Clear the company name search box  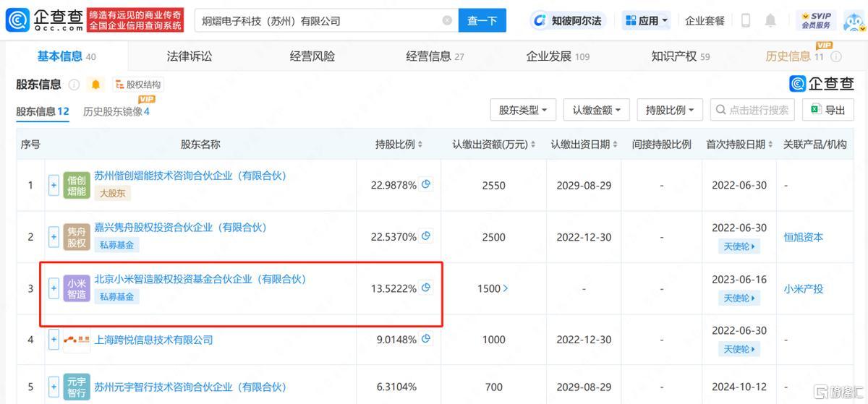[447, 21]
